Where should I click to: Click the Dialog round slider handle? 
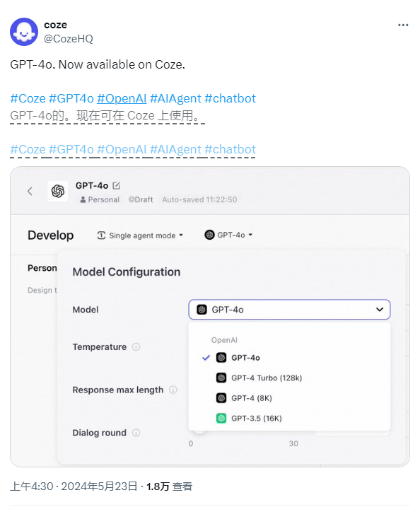pyautogui.click(x=200, y=431)
